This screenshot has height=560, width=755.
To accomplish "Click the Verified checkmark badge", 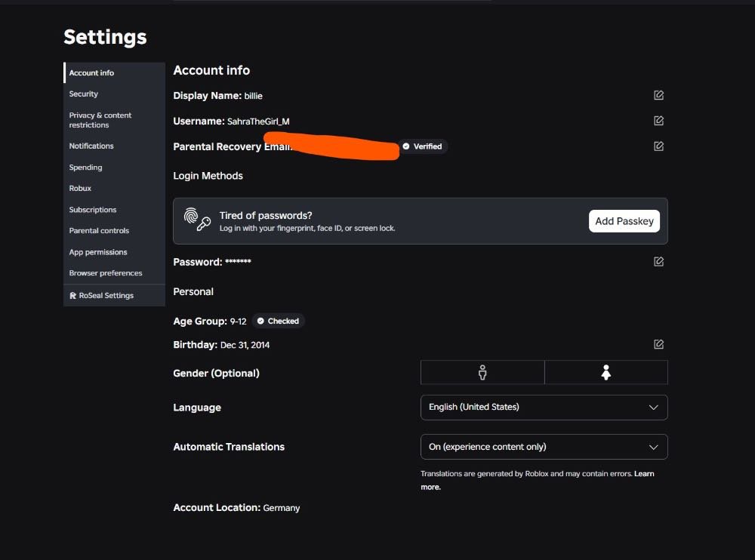I will click(422, 146).
